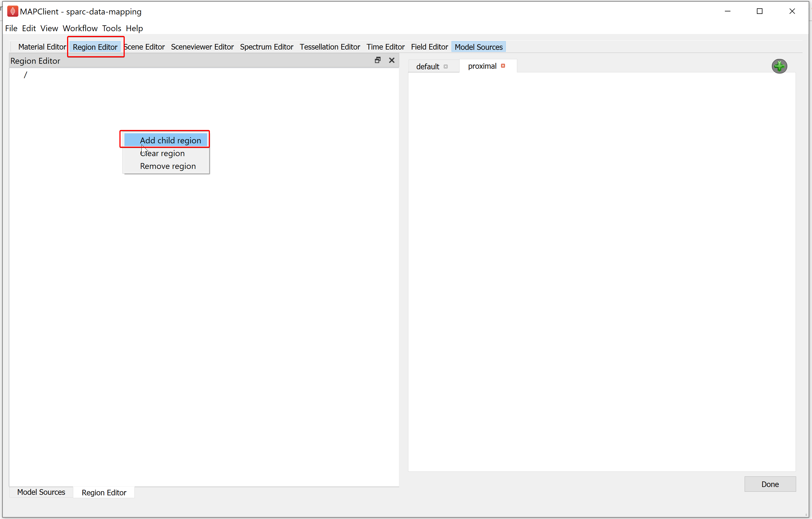
Task: Open the Help menu
Action: [x=134, y=28]
